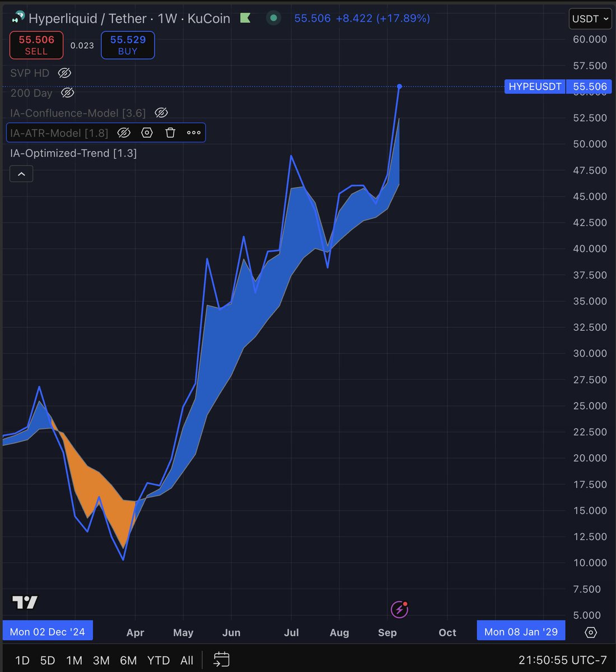Show the SVP HD indicator
The height and width of the screenshot is (672, 616).
[x=64, y=73]
